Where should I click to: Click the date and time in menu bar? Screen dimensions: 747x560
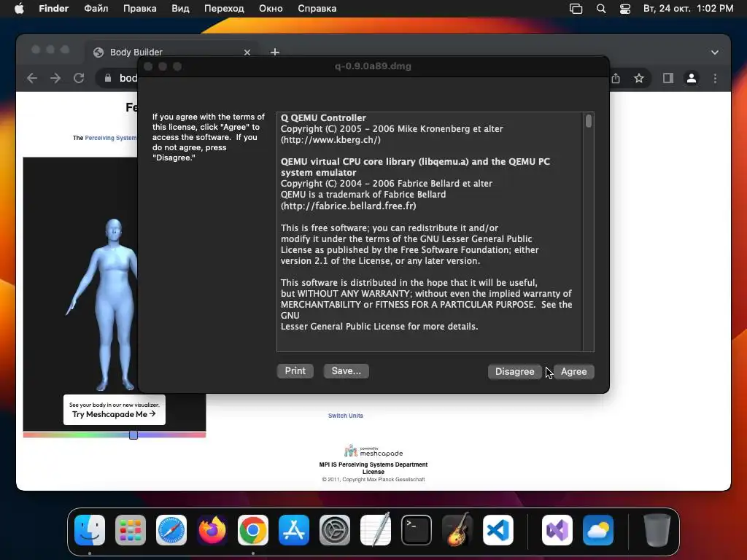[689, 9]
